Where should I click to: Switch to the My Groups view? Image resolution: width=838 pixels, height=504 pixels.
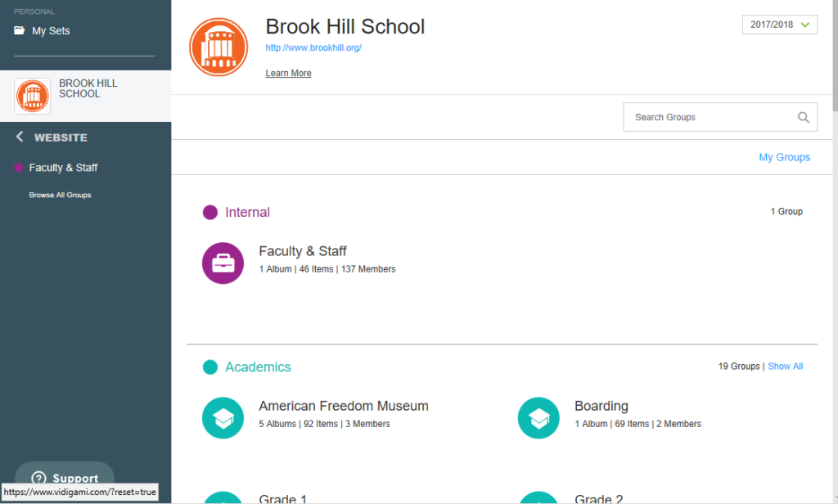[x=784, y=157]
